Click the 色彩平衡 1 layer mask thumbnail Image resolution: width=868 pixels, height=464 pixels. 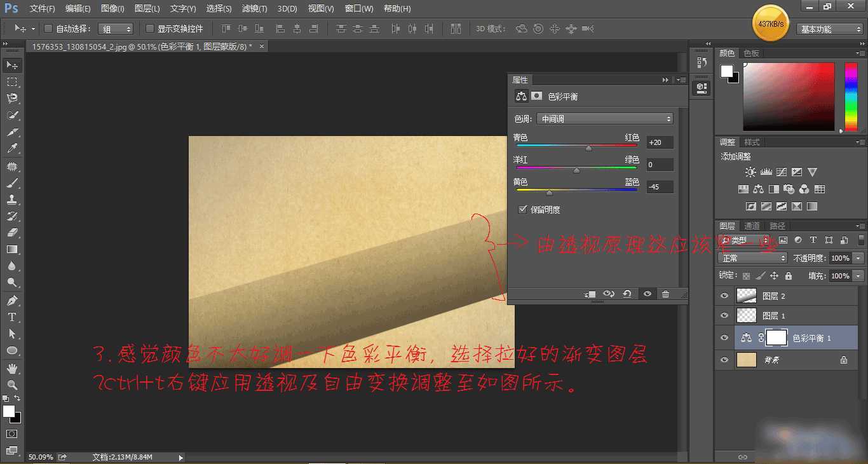[x=776, y=338]
